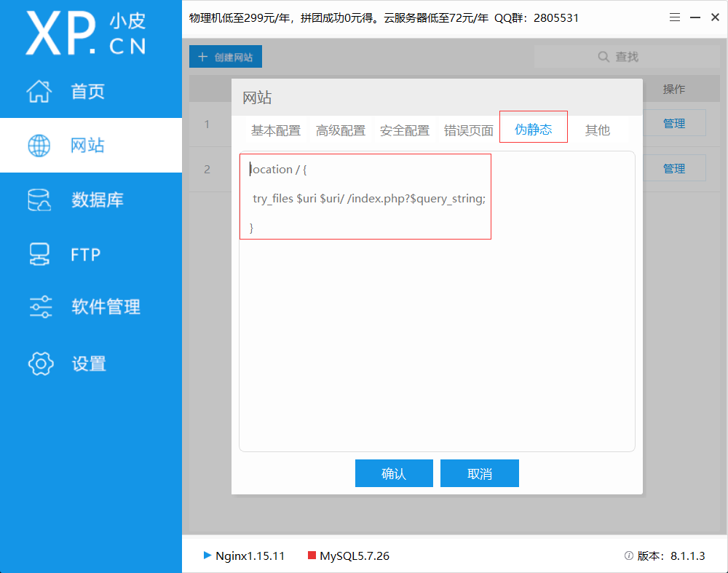This screenshot has width=728, height=573.
Task: Switch to the 其他 tab
Action: coord(597,131)
